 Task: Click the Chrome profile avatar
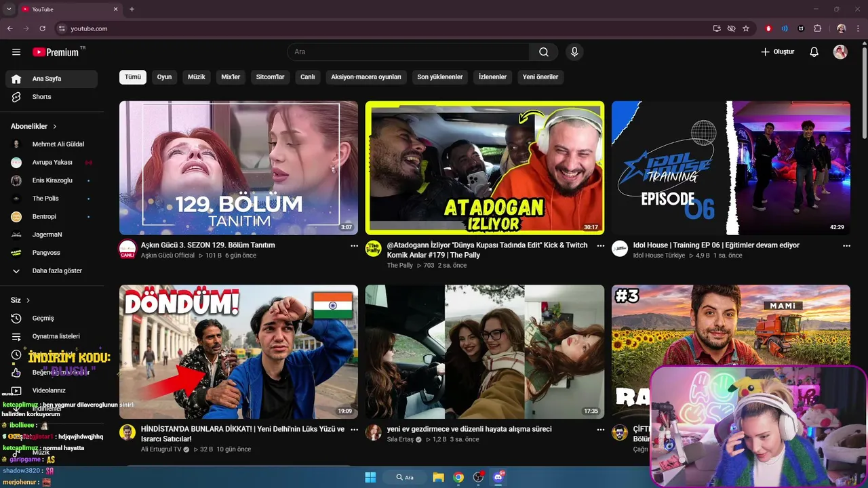(x=842, y=28)
